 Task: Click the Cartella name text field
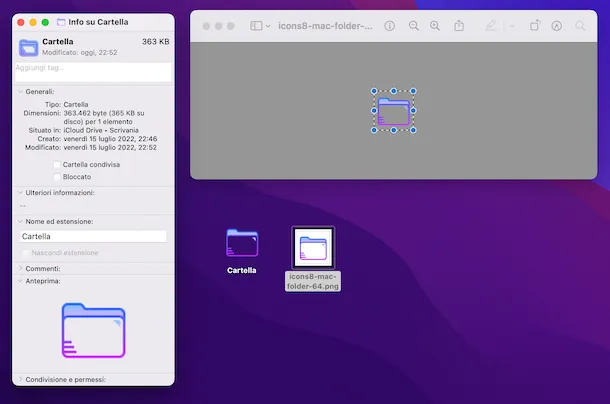[x=93, y=236]
